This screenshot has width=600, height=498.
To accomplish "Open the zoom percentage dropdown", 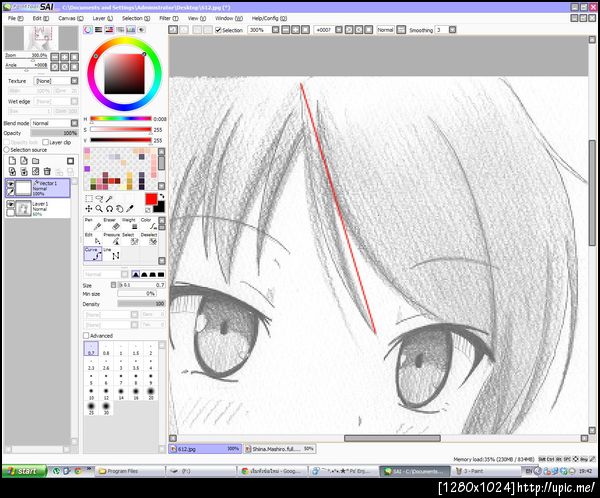I will [x=276, y=30].
